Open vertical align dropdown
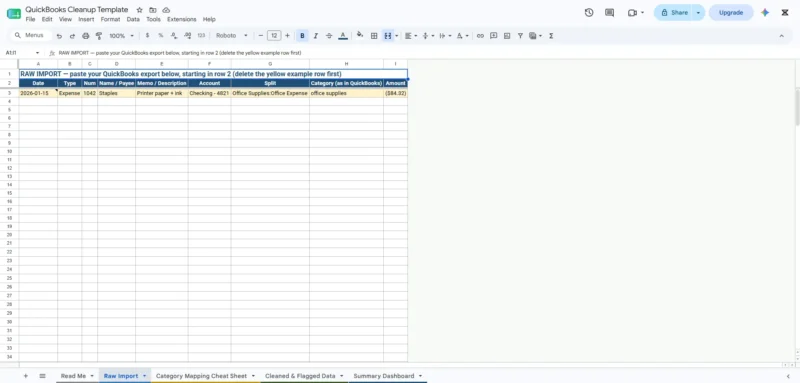The image size is (800, 383). [428, 36]
